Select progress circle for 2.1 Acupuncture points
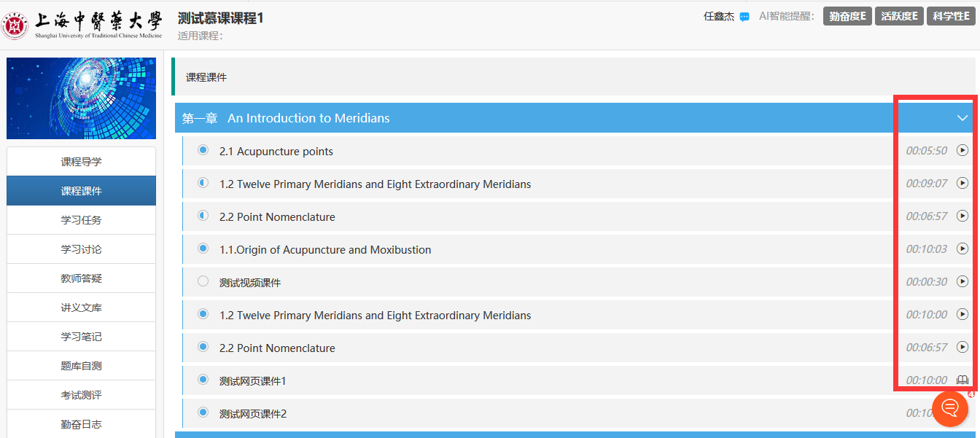Viewport: 980px width, 438px height. [x=203, y=150]
